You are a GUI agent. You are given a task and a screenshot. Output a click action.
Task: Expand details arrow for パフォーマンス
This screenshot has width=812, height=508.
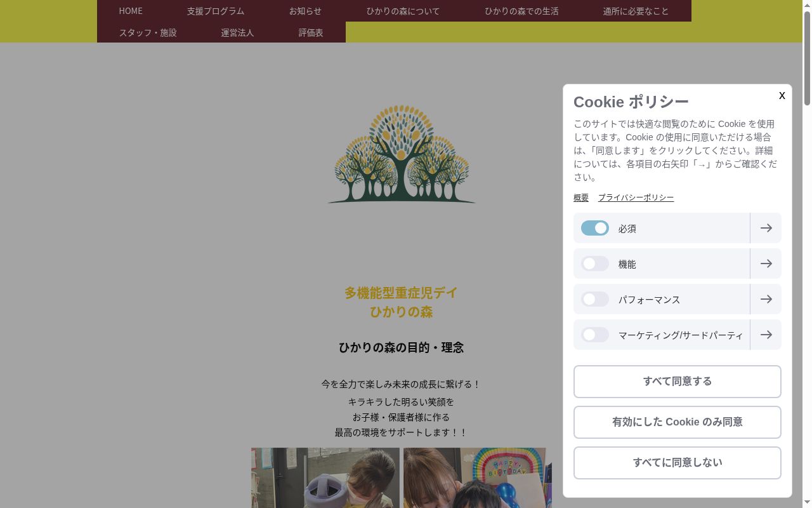click(x=766, y=299)
